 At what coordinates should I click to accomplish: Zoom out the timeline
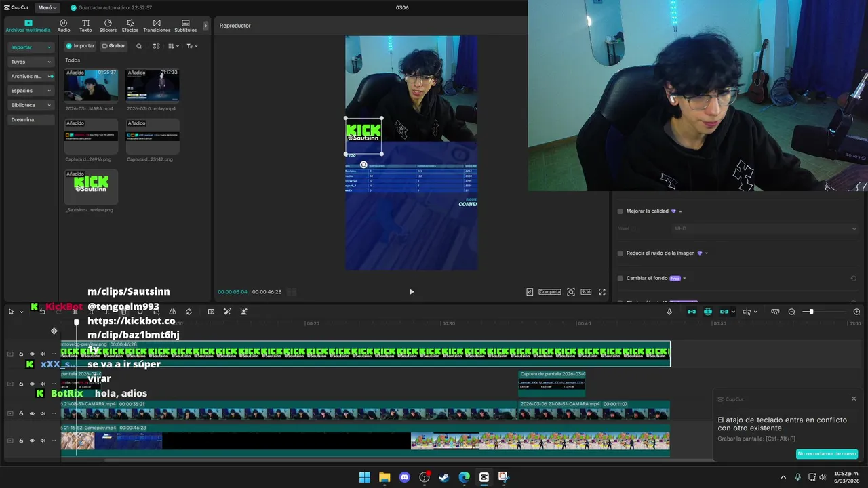[x=791, y=312]
